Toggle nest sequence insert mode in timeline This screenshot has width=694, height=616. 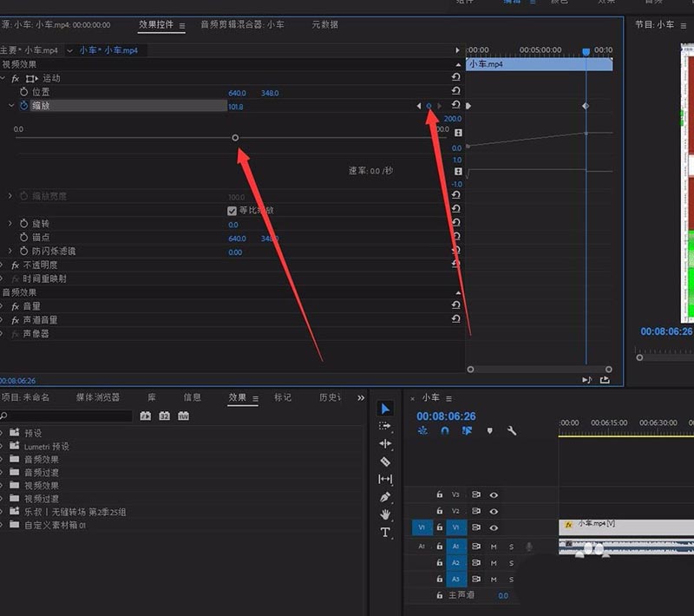[x=422, y=430]
